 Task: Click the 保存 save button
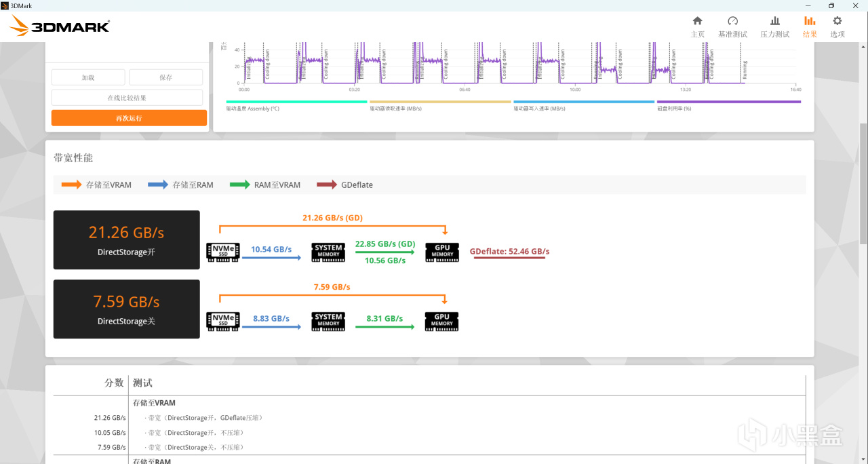point(166,77)
